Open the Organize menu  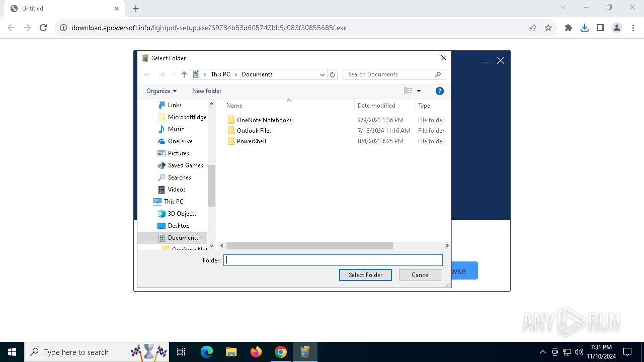click(x=162, y=91)
